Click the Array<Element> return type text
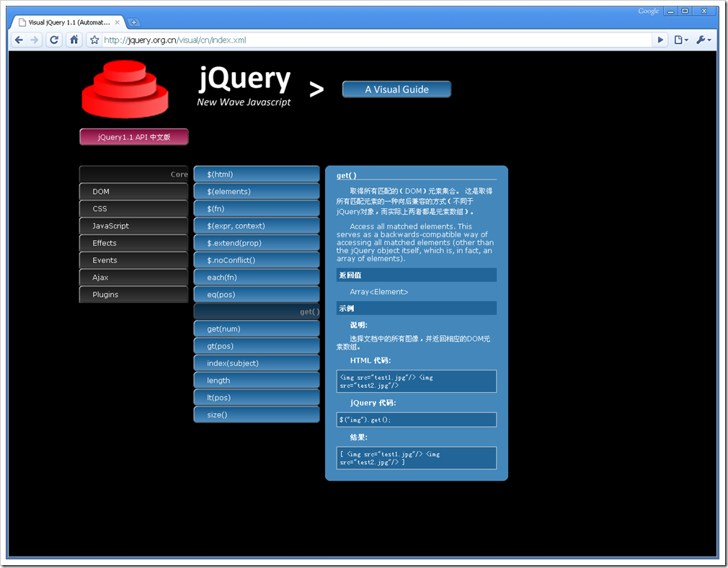Image resolution: width=728 pixels, height=568 pixels. (379, 292)
